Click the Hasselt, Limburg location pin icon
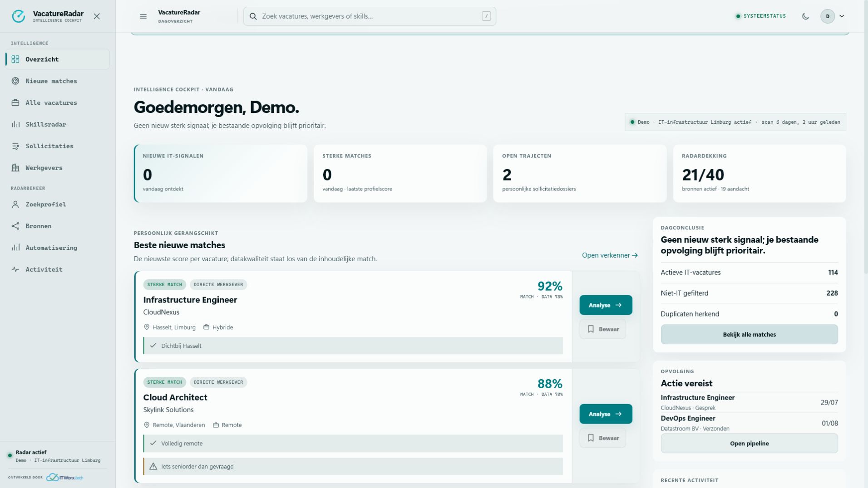 pos(147,327)
